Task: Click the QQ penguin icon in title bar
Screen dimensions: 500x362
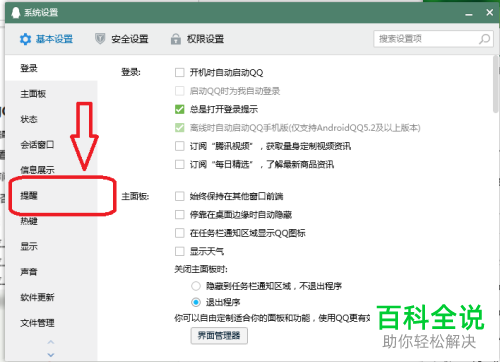Action: [16, 13]
